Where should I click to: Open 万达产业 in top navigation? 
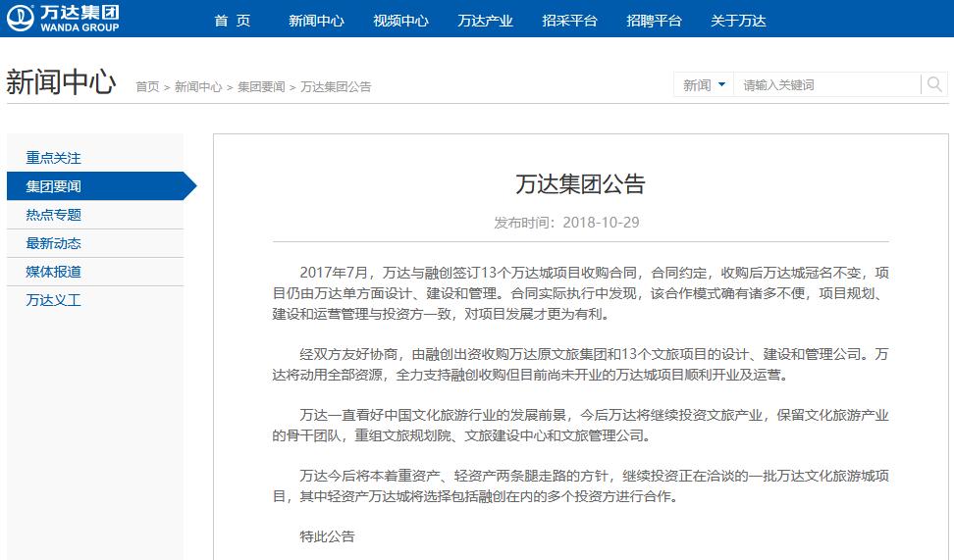click(x=485, y=21)
